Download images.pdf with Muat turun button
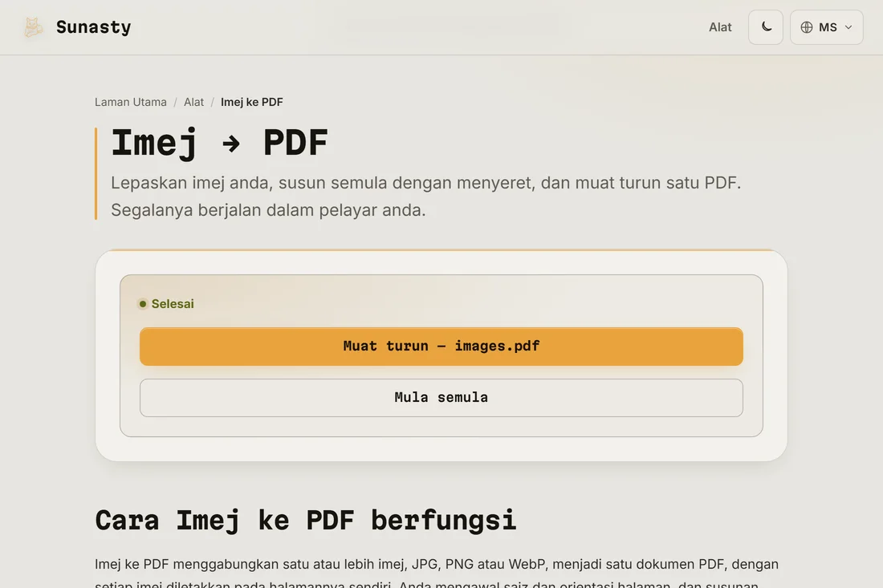 pyautogui.click(x=441, y=346)
